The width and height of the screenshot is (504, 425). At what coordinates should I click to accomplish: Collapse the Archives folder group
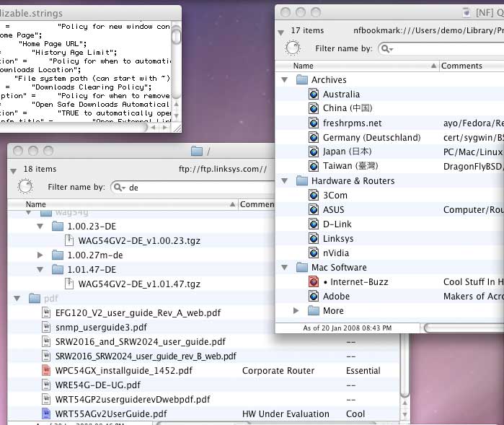[x=285, y=80]
